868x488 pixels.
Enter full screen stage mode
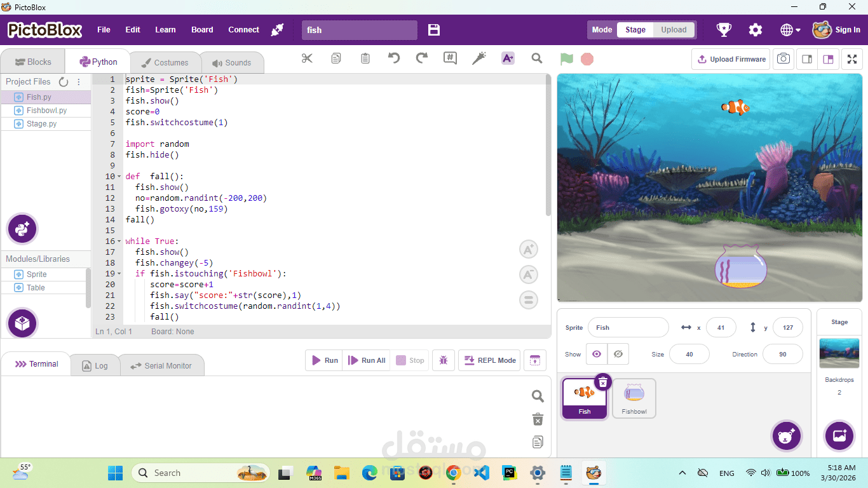[852, 59]
